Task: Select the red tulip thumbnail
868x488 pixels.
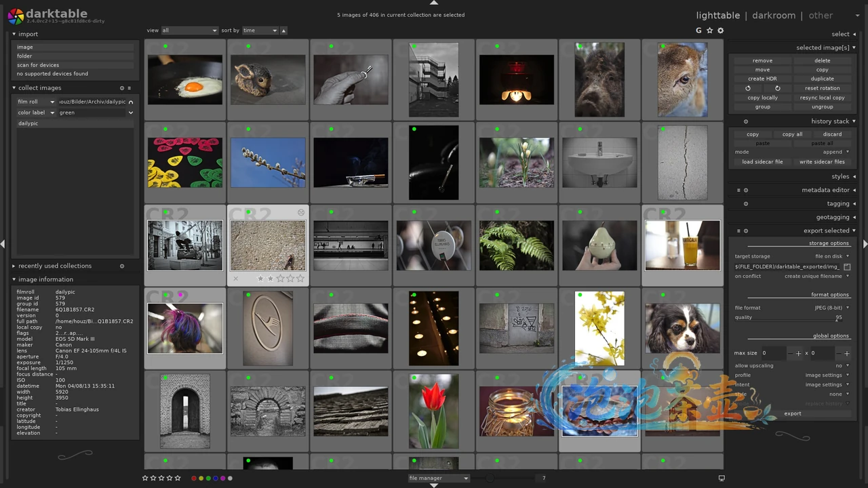Action: (433, 411)
